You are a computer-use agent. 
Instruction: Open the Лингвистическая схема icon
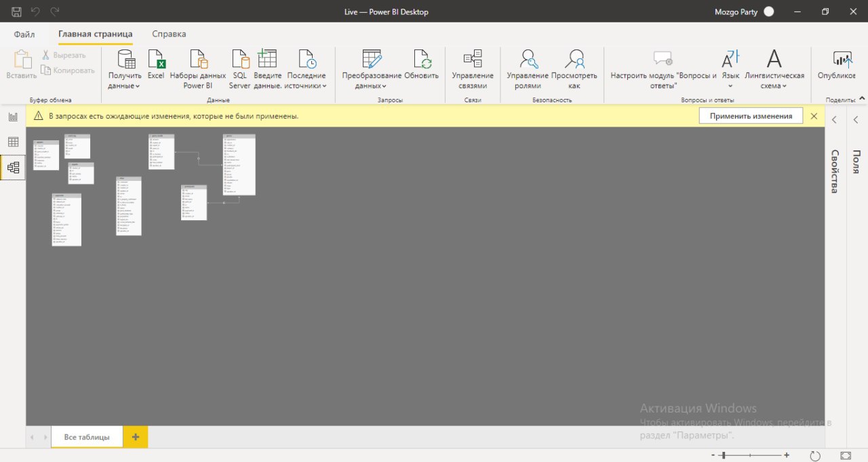[774, 59]
